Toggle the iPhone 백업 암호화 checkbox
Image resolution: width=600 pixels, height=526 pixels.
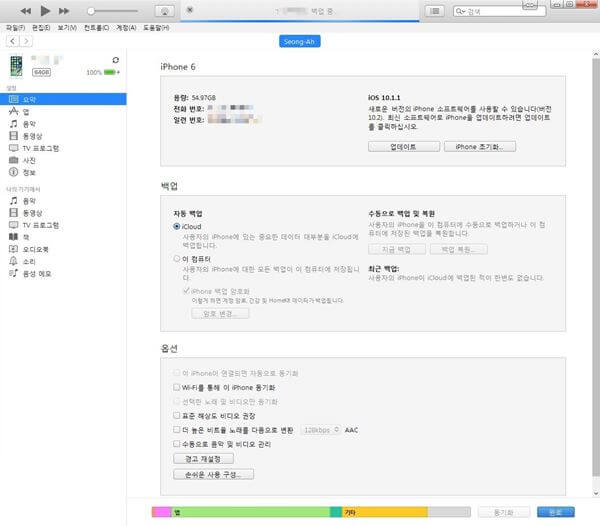186,291
